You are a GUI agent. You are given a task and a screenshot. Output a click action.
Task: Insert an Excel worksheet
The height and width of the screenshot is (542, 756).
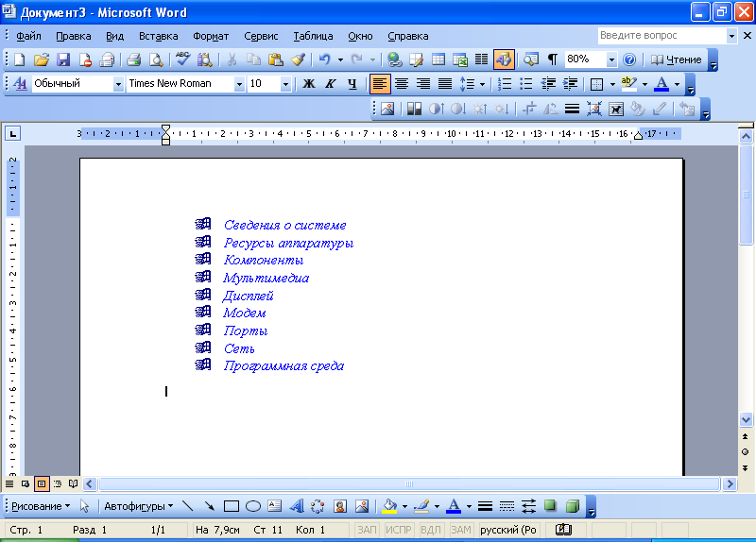460,59
